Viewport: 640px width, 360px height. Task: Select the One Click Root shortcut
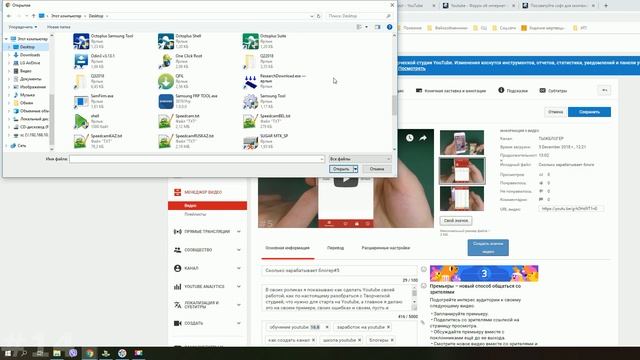click(x=166, y=61)
